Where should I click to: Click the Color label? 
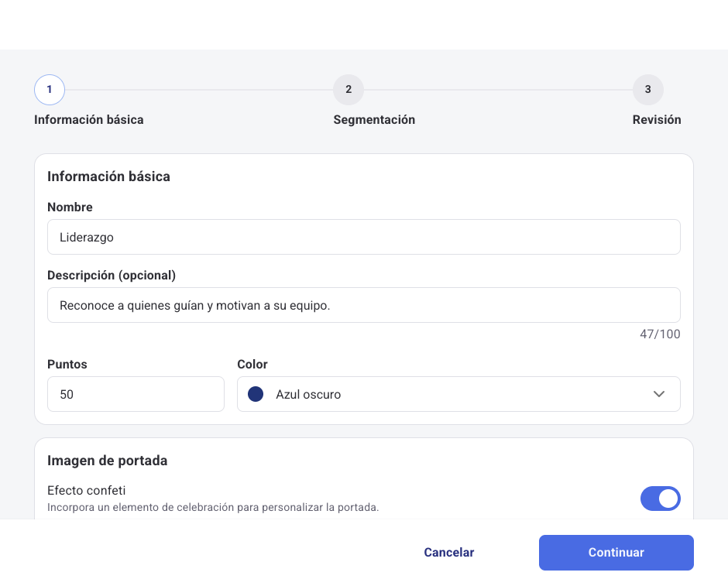click(252, 365)
